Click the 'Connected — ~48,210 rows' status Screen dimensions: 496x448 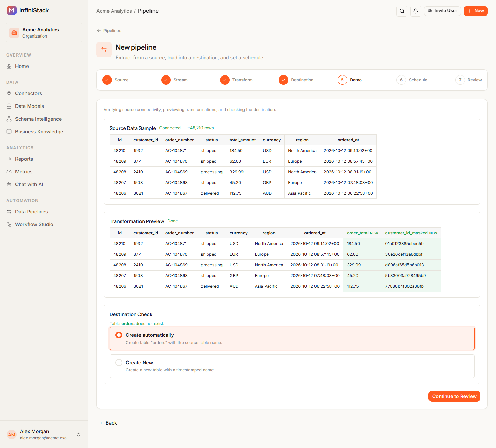[x=186, y=128]
